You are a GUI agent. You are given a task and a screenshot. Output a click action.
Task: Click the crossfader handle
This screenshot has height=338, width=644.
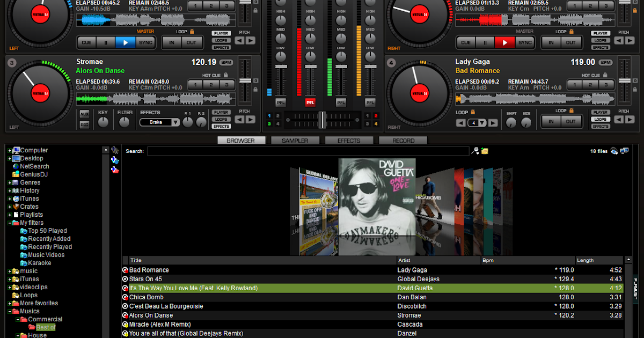(322, 119)
